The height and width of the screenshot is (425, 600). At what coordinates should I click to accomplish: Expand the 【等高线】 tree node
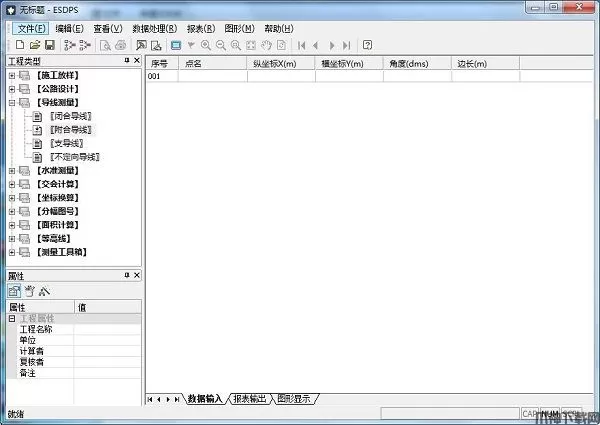[x=12, y=239]
